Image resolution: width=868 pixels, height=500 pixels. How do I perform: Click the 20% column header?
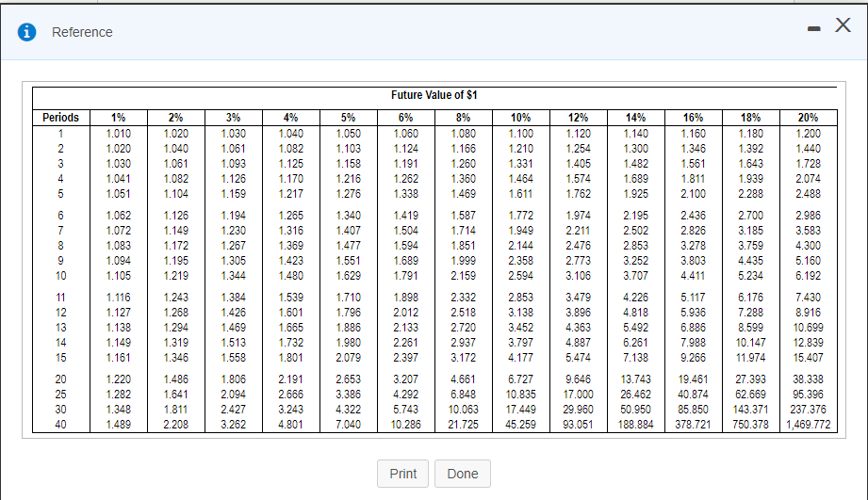pos(809,118)
